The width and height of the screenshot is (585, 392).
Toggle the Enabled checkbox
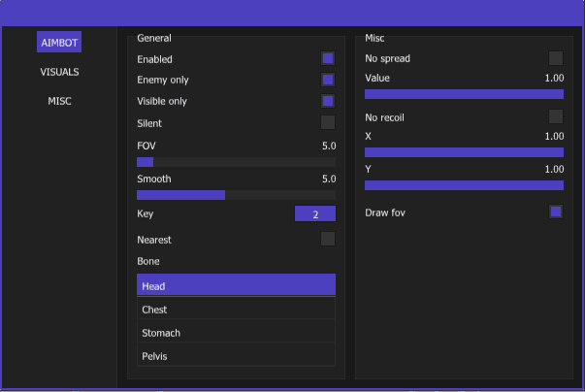pyautogui.click(x=328, y=59)
